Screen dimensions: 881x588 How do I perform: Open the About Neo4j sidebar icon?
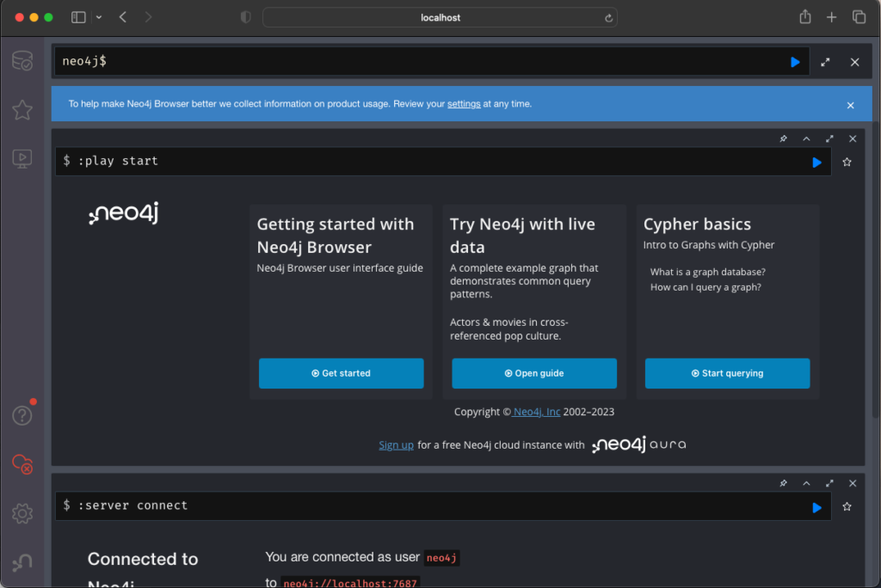(22, 562)
